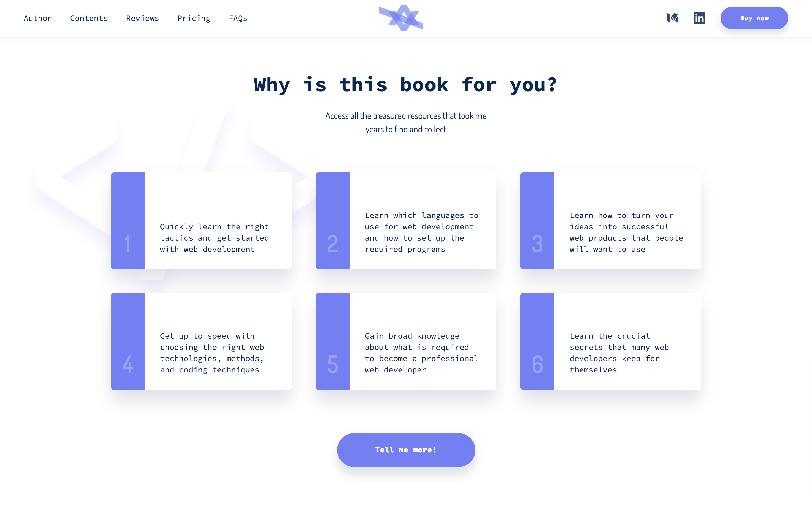Open the FAQs section

(238, 18)
